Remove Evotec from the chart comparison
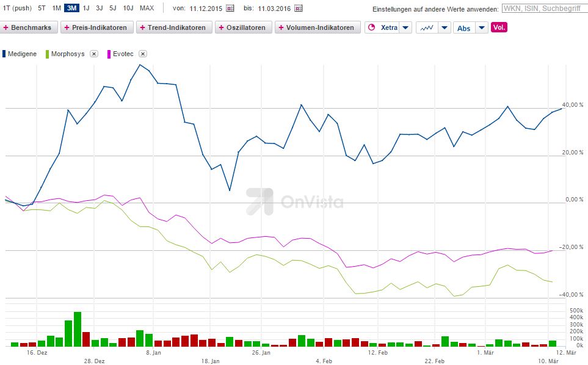Viewport: 588px width, 365px height. (x=142, y=54)
